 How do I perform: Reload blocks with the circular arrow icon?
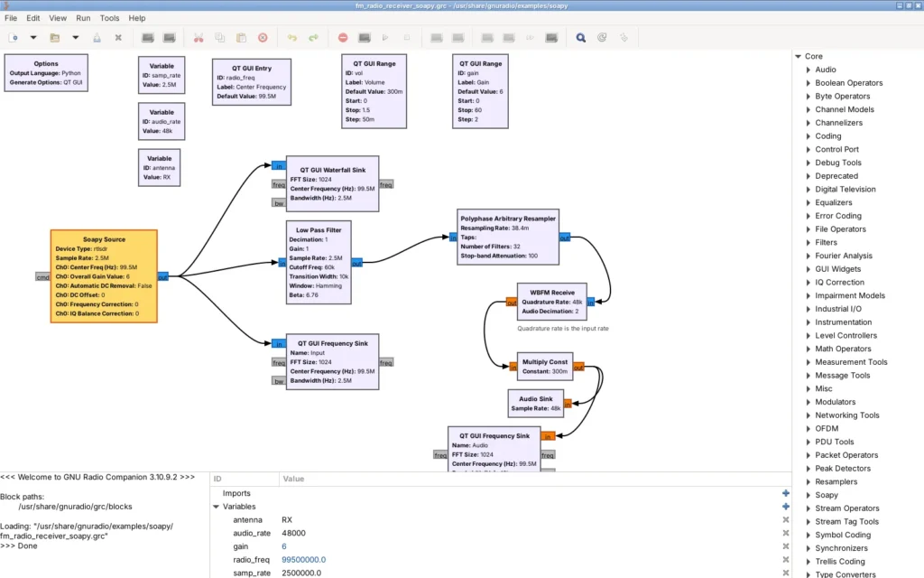(x=602, y=38)
